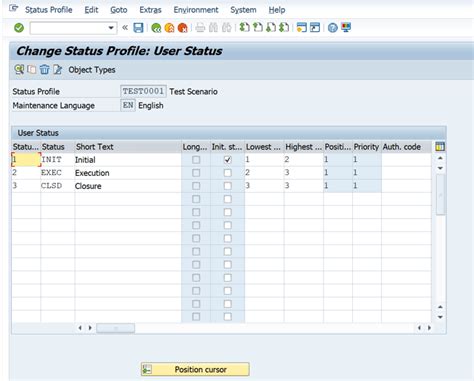The width and height of the screenshot is (474, 381).
Task: Go to Previous Page icon
Action: click(257, 27)
